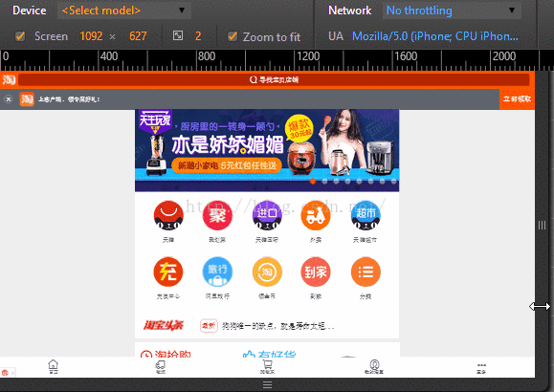Open the 到家 home service icon
554x392 pixels.
pyautogui.click(x=316, y=272)
